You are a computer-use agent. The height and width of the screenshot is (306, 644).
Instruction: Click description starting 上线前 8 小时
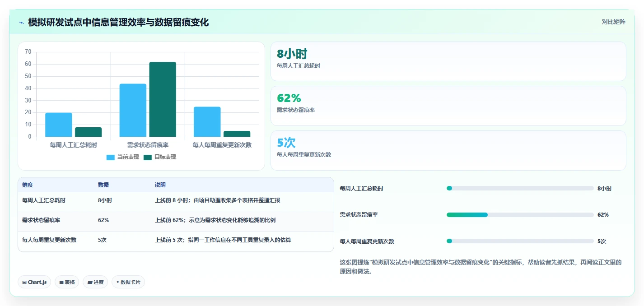(217, 200)
